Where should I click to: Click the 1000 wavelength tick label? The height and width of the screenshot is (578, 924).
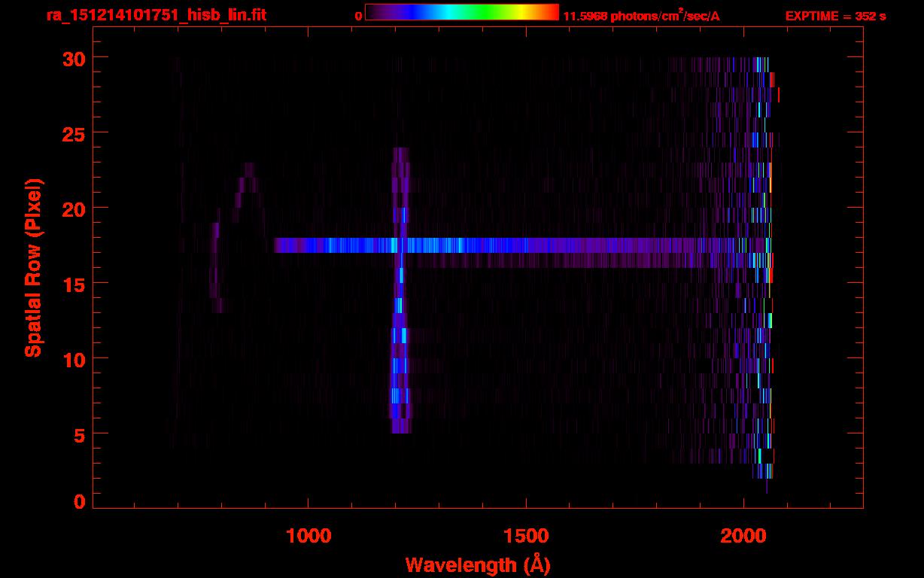[x=309, y=536]
